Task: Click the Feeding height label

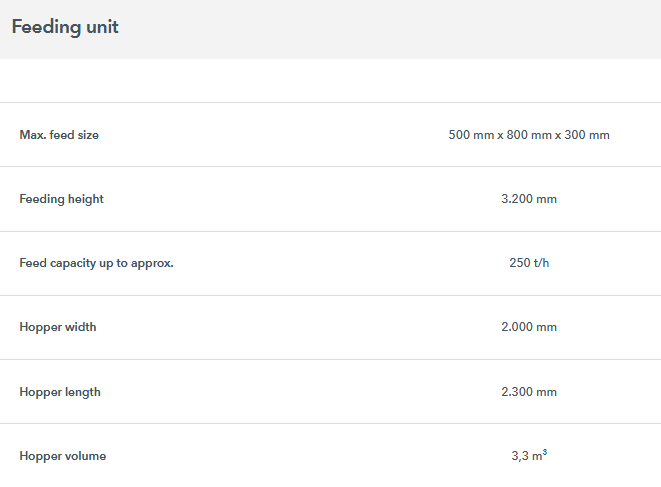Action: [x=61, y=199]
